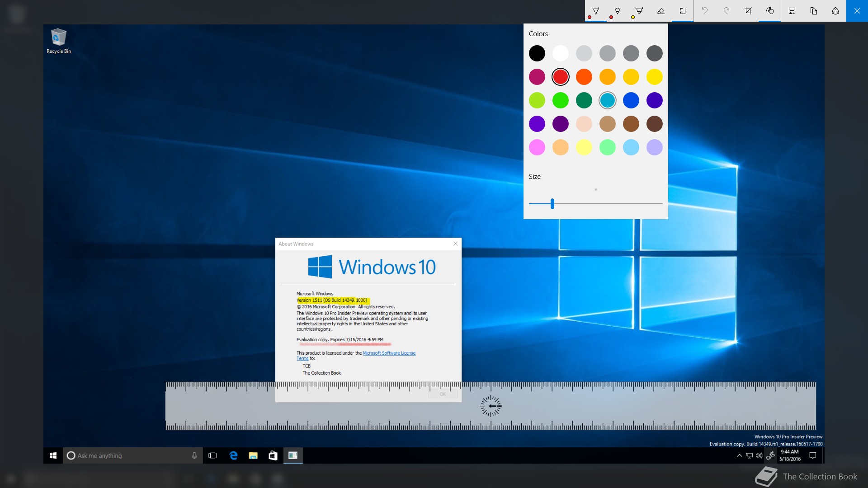
Task: Undo the last stroke
Action: [x=705, y=11]
